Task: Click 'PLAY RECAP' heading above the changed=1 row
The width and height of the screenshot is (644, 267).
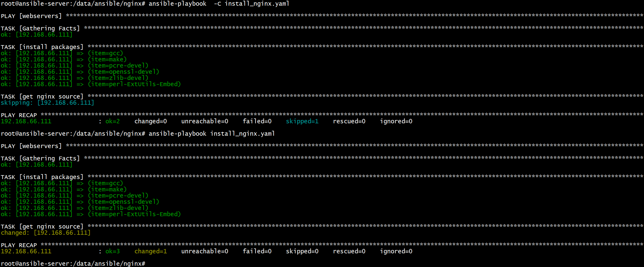Action: [19, 245]
